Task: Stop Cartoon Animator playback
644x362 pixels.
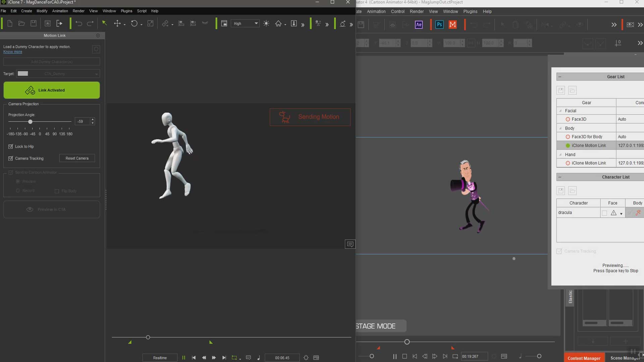Action: tap(405, 356)
